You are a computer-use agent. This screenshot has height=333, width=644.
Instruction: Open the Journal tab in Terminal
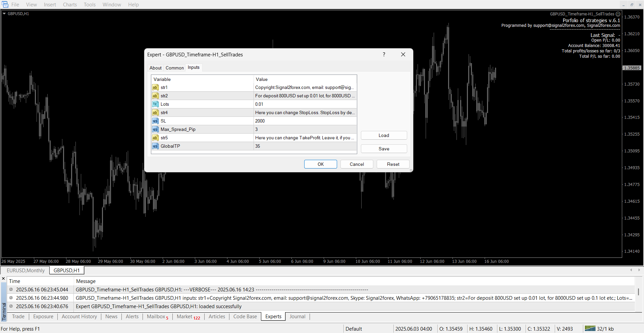point(297,317)
